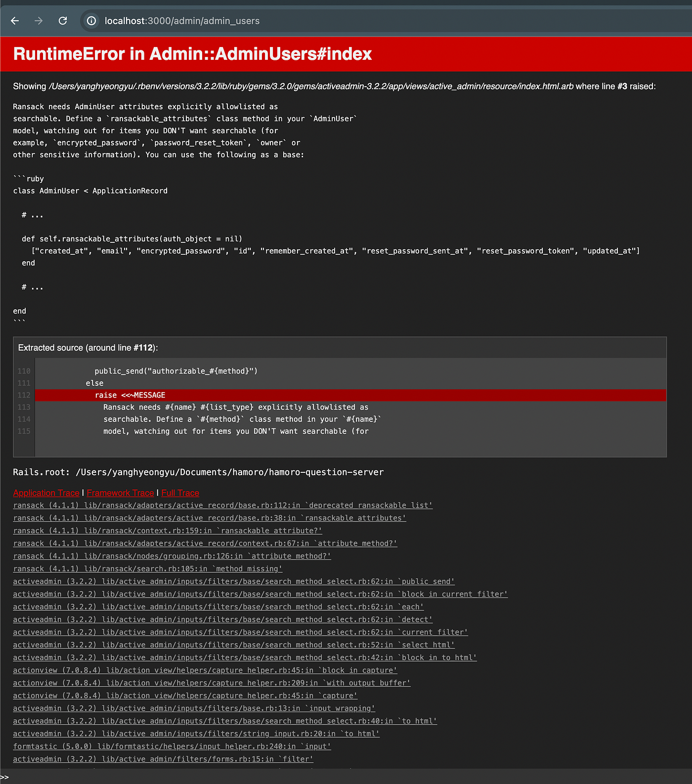Screen dimensions: 692x784
Task: Open trace line string_input.rb:20 to_html
Action: pos(196,734)
